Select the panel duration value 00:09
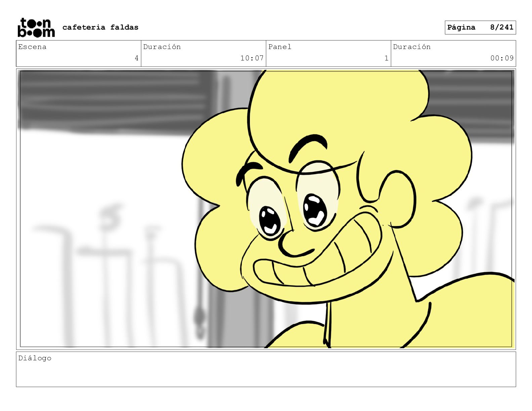The height and width of the screenshot is (411, 532). [x=502, y=58]
